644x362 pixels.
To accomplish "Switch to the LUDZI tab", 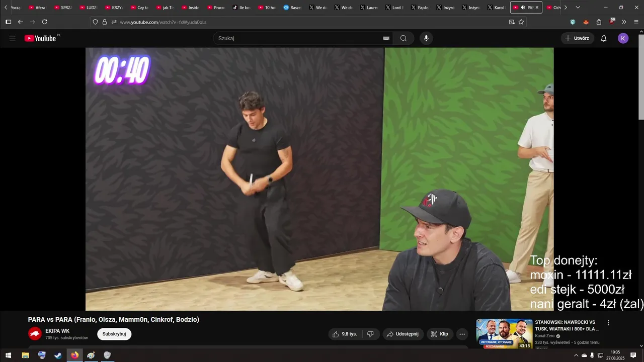I will click(x=89, y=8).
